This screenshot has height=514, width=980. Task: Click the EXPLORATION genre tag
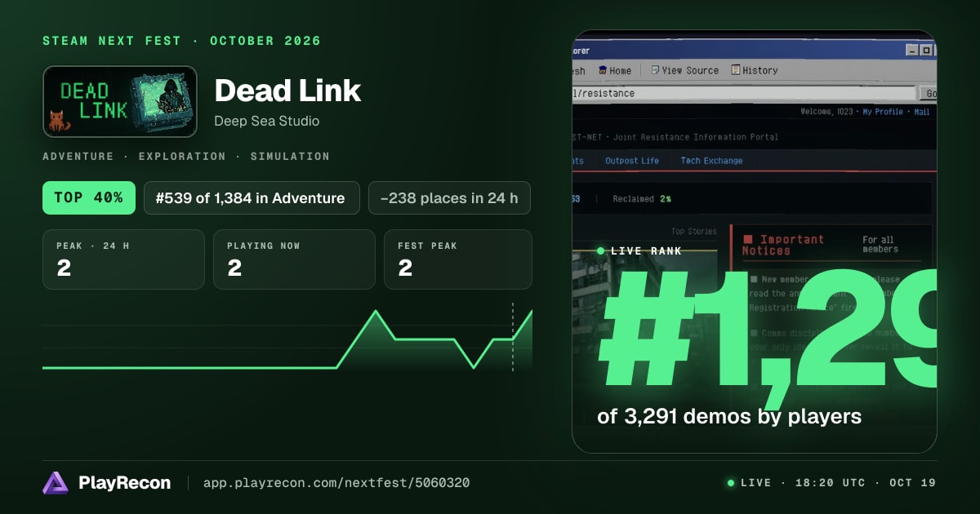(x=182, y=156)
